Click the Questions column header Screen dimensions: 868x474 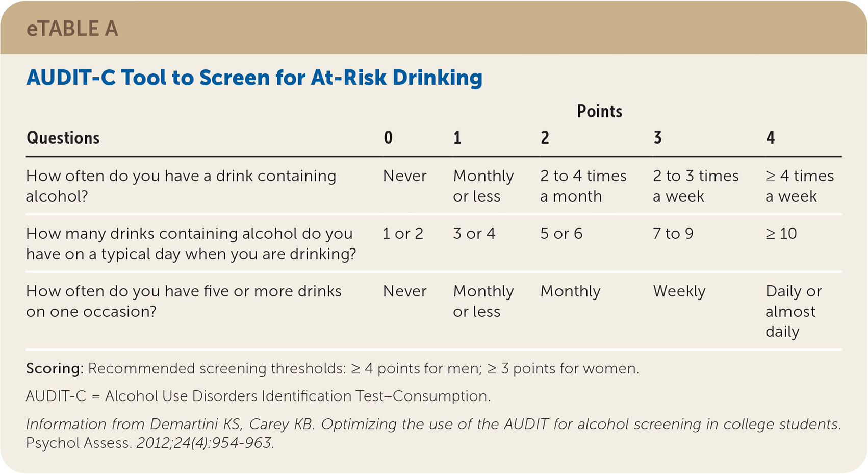coord(63,138)
